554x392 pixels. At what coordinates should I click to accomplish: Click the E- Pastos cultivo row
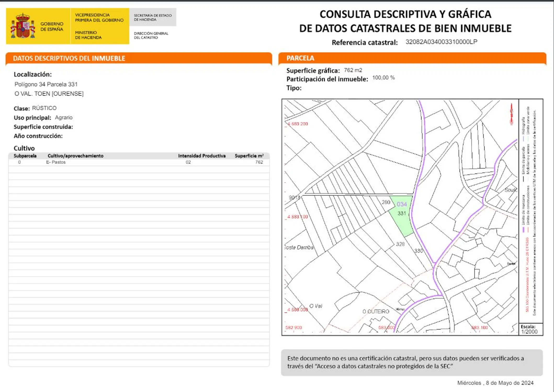click(56, 162)
